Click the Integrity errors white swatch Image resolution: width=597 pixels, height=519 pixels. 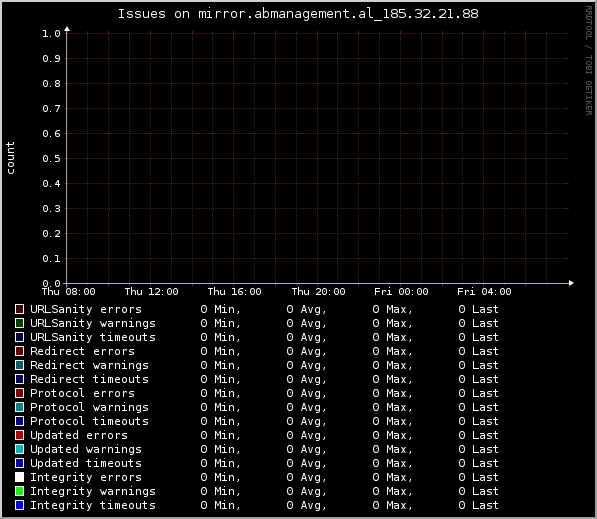click(19, 477)
